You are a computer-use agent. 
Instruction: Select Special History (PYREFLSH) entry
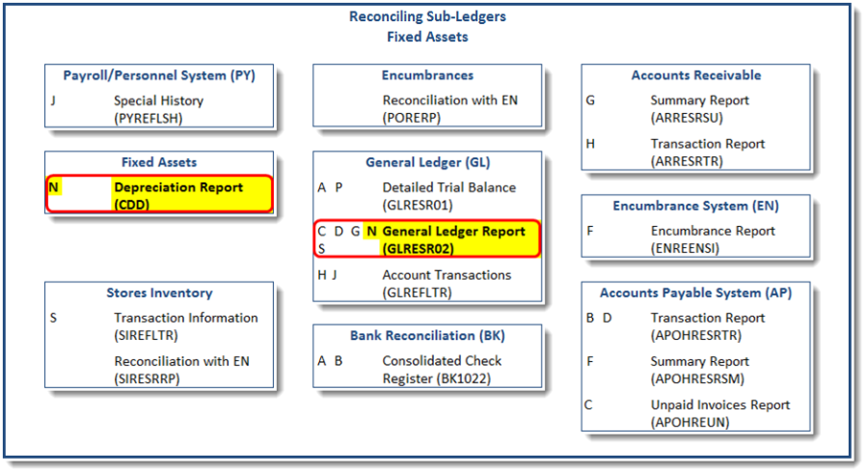[x=158, y=109]
